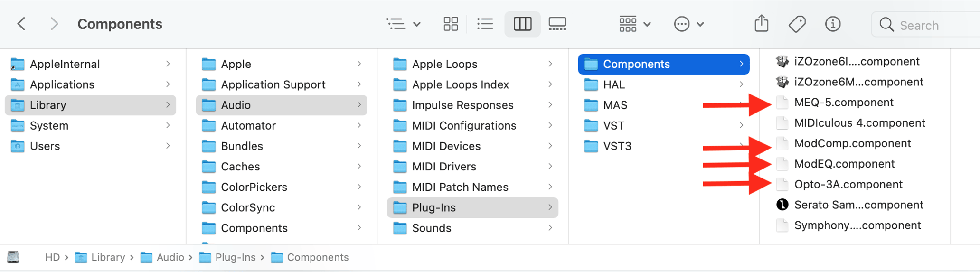
Task: Open the Action ellipsis dropdown menu
Action: (688, 24)
